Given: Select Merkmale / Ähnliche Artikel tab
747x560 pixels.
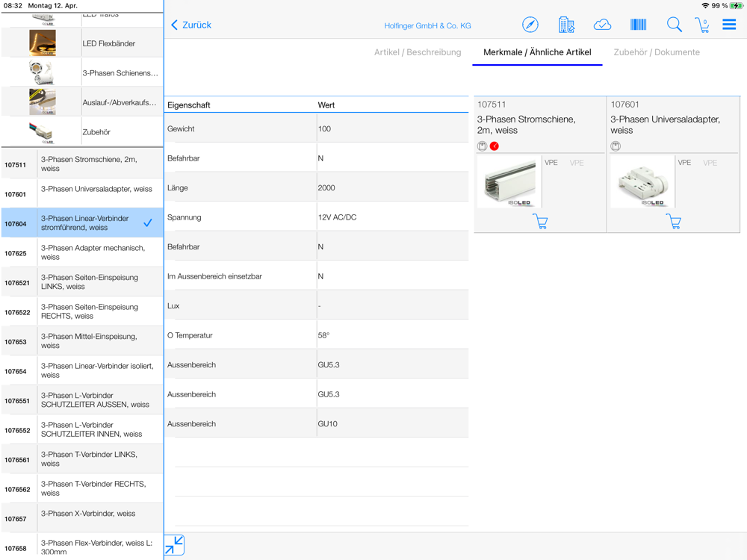Looking at the screenshot, I should (x=537, y=52).
